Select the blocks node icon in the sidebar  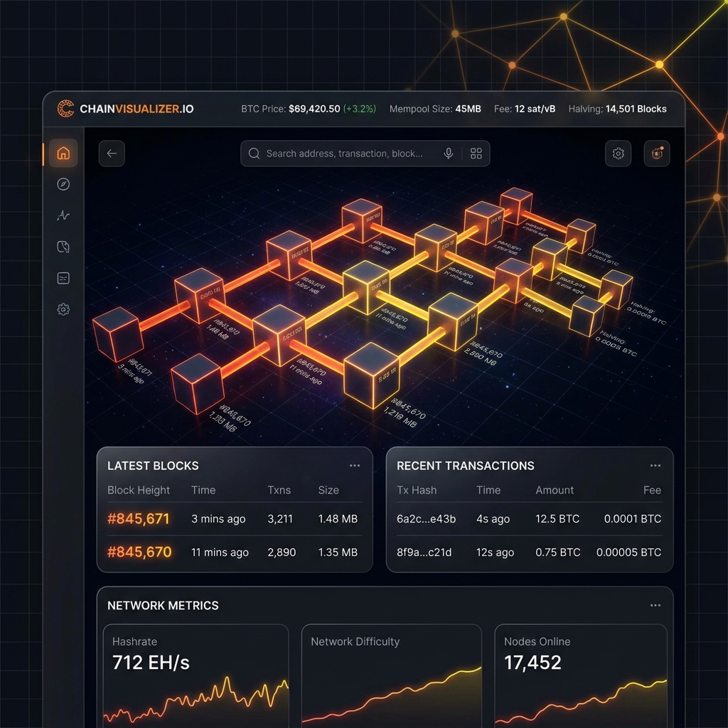[63, 247]
